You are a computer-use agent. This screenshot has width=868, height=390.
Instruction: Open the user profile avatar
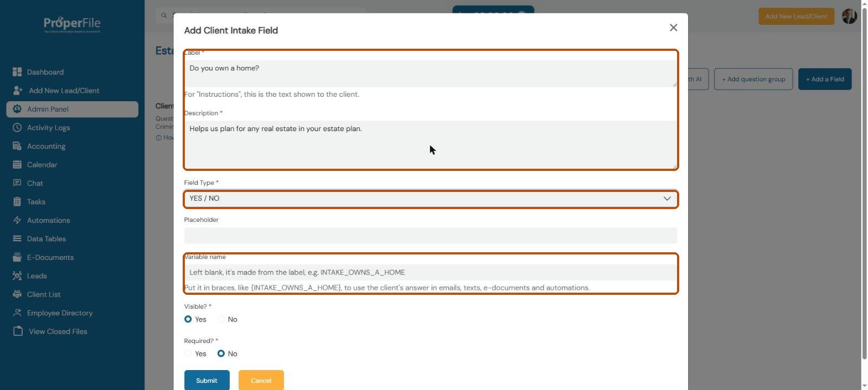849,16
